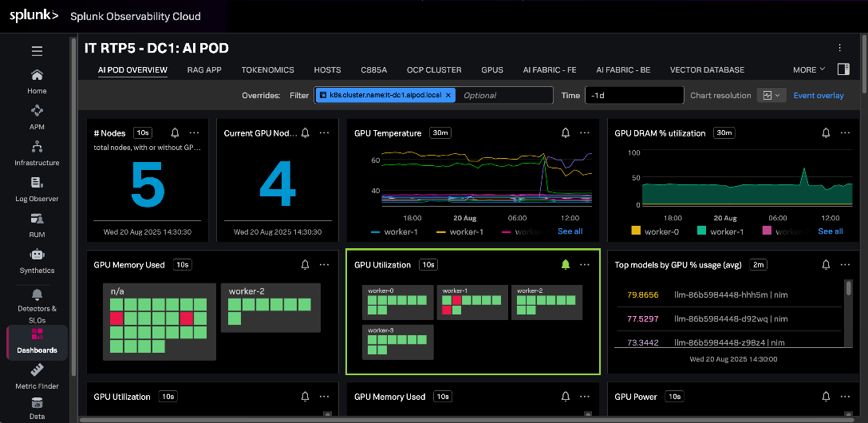Go to APM from the sidebar
This screenshot has height=423, width=868.
pyautogui.click(x=37, y=117)
